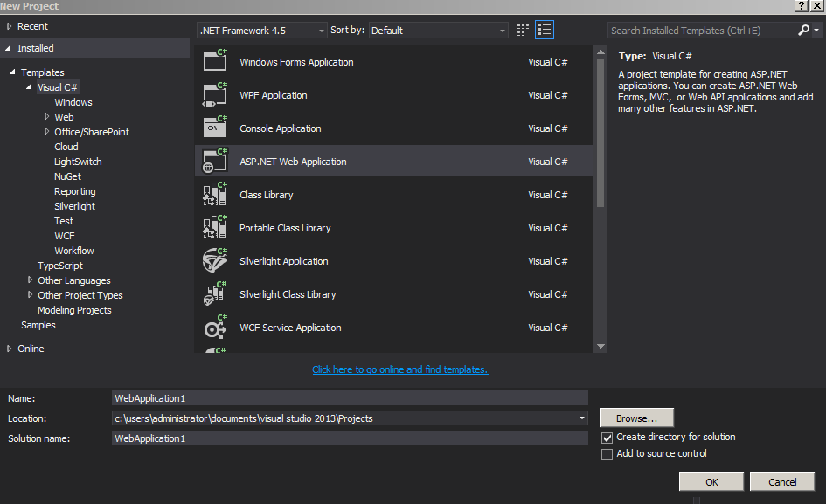
Task: Expand the Other Languages node
Action: tap(31, 280)
